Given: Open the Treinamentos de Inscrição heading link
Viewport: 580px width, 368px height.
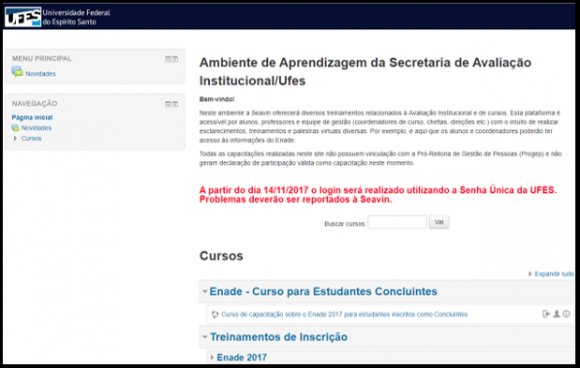Looking at the screenshot, I should [279, 337].
